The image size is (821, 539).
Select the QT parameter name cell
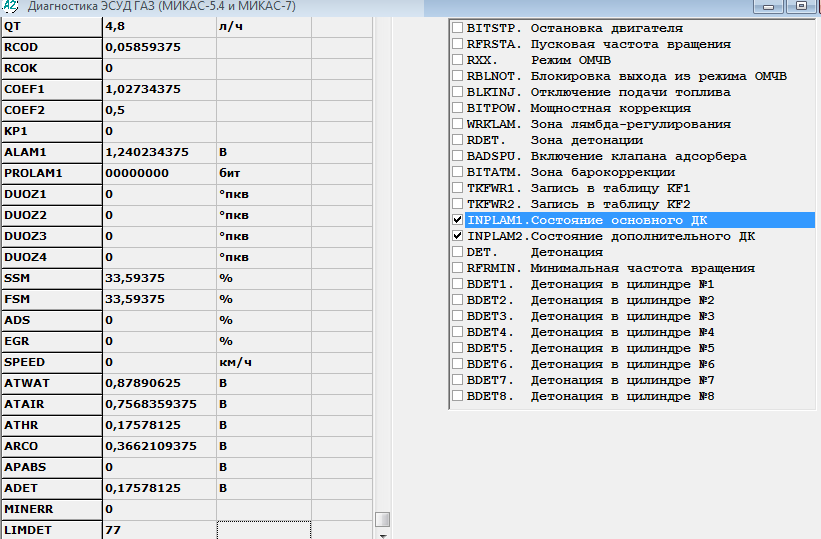tap(52, 26)
